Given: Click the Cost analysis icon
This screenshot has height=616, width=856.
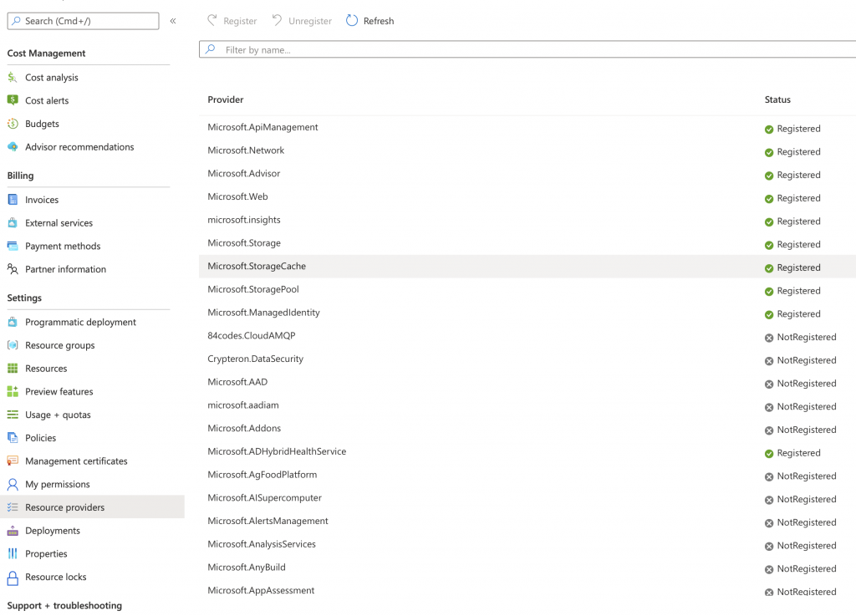Looking at the screenshot, I should click(13, 78).
